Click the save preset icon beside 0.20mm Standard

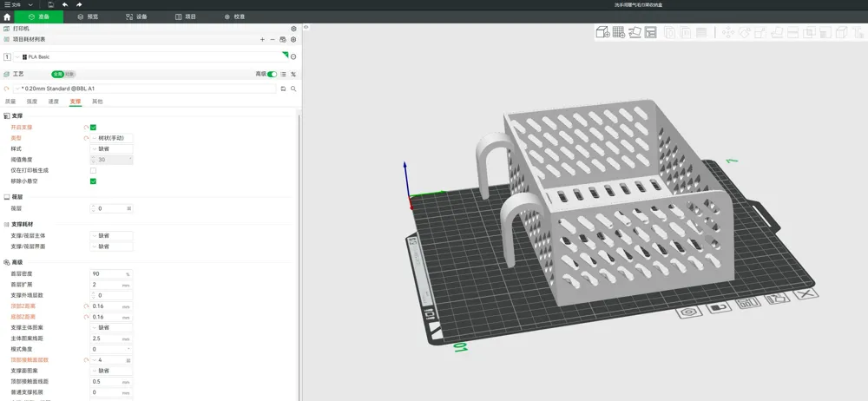[284, 89]
